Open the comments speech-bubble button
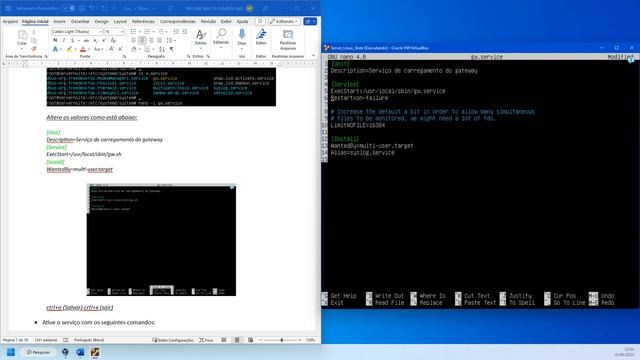This screenshot has height=360, width=640. tap(260, 21)
